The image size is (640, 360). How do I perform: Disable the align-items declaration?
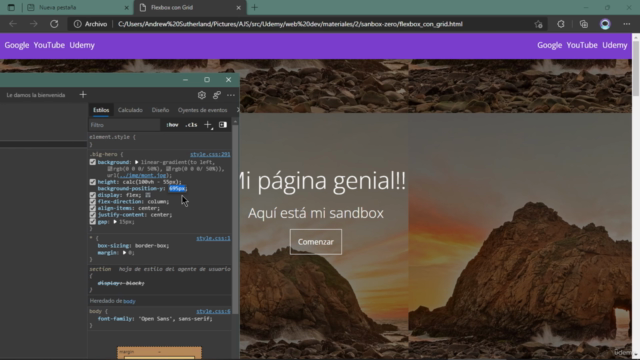click(93, 208)
